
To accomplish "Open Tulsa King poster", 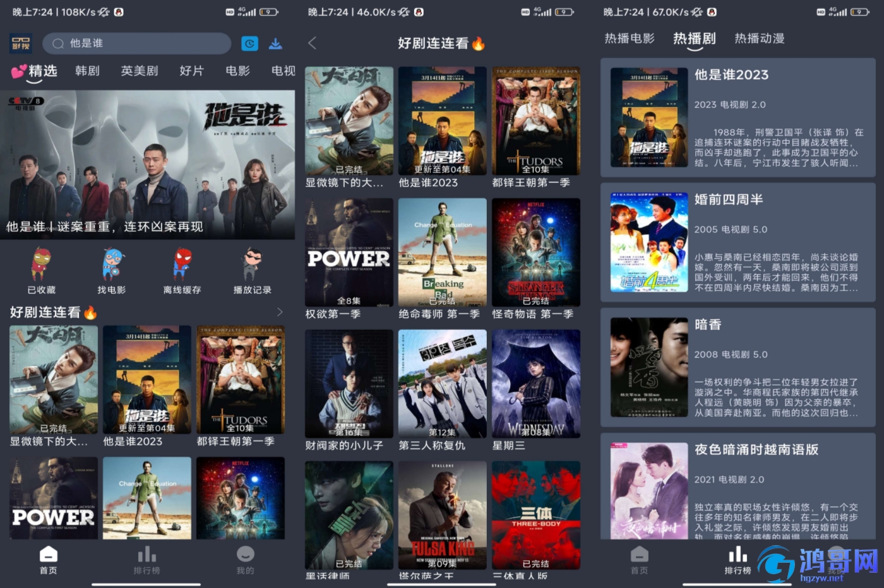I will point(443,515).
